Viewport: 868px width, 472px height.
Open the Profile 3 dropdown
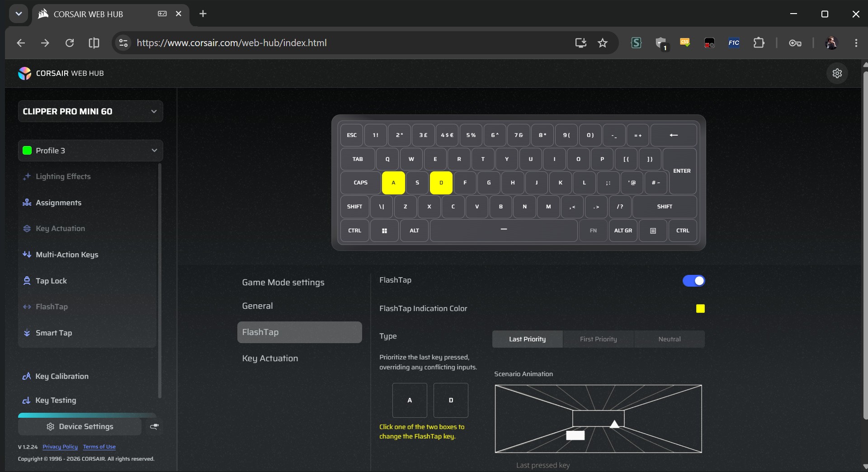90,151
